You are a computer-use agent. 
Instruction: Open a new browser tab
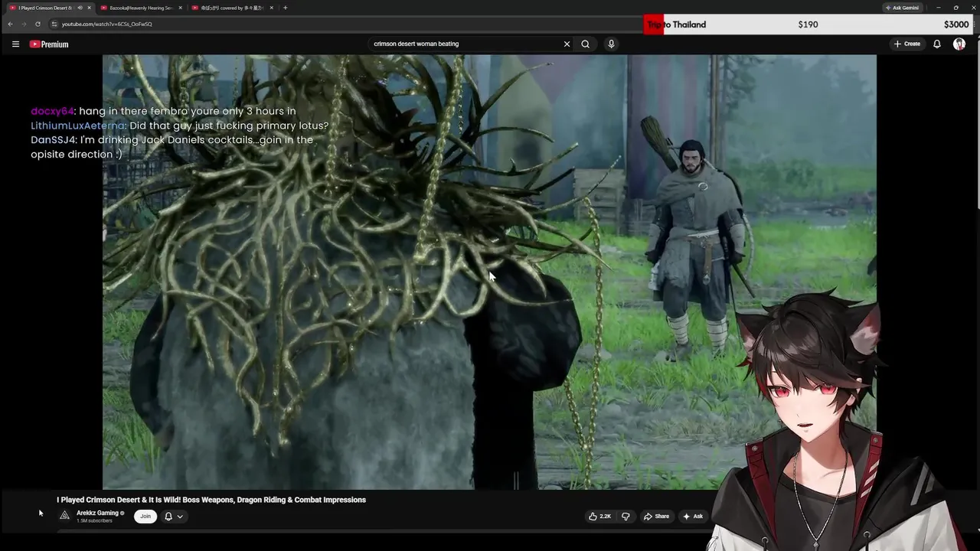285,8
